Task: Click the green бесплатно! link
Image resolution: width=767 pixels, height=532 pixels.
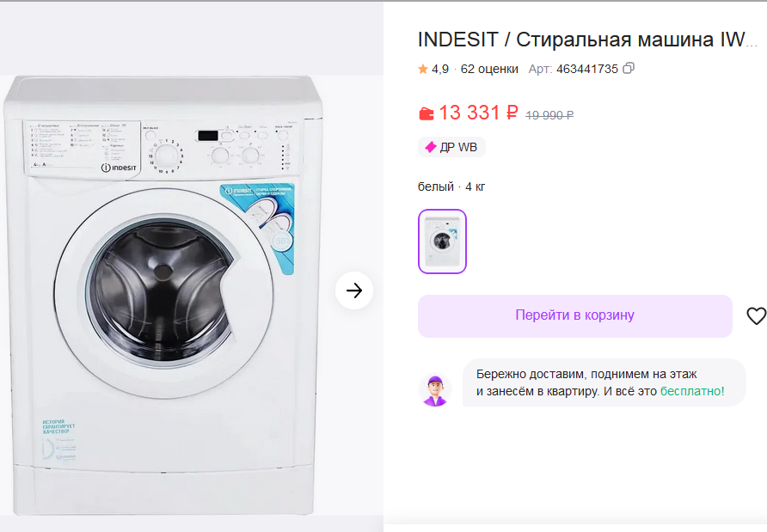Action: click(x=692, y=391)
